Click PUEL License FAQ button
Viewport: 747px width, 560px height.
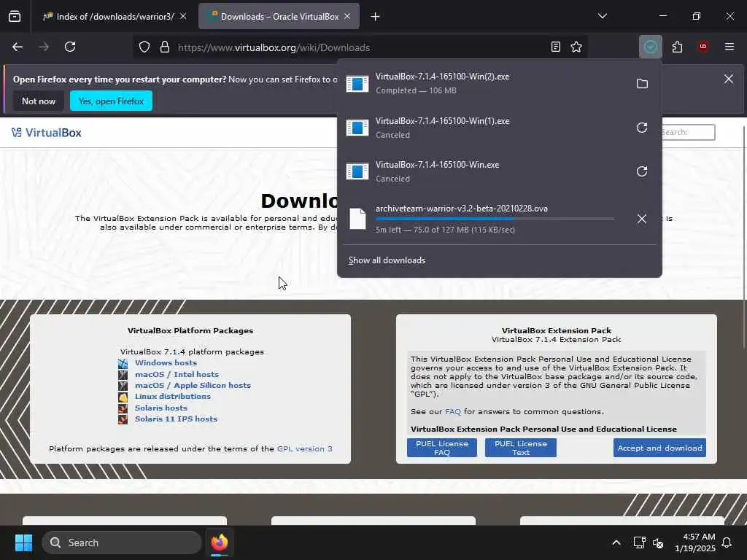tap(441, 448)
